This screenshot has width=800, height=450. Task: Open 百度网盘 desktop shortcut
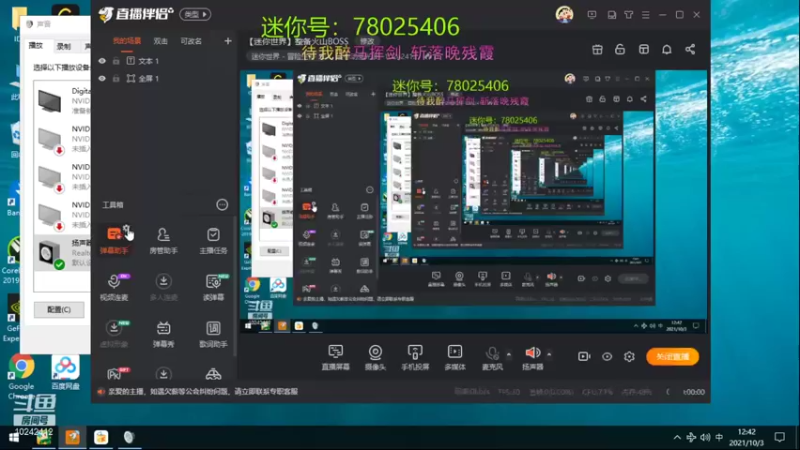click(65, 373)
